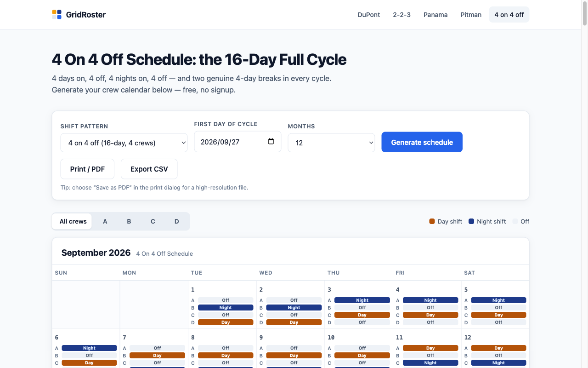The height and width of the screenshot is (368, 588).
Task: Select the All crews filter
Action: pos(73,221)
